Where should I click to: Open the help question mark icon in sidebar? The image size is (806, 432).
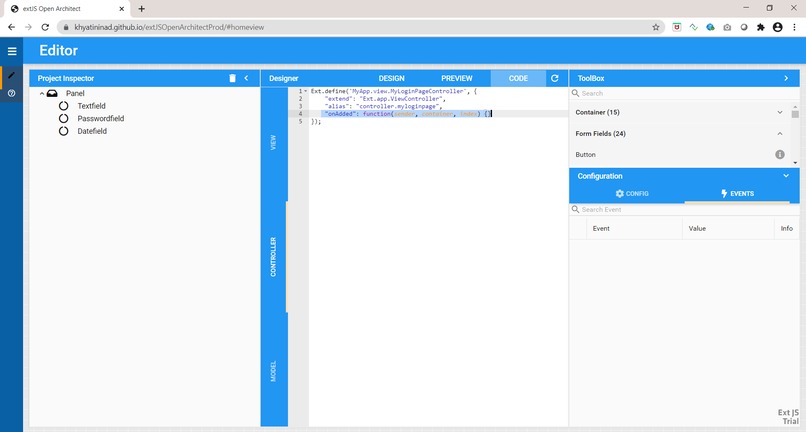11,93
